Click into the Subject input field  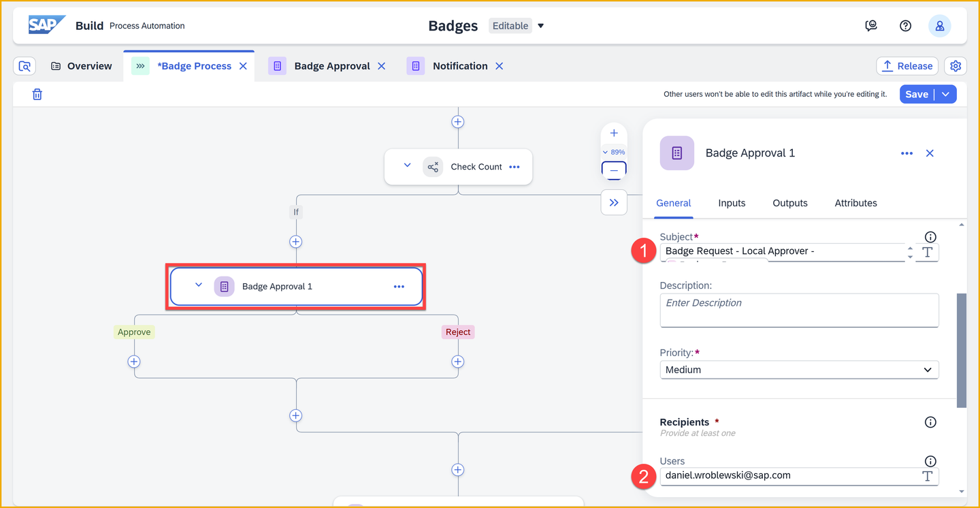(x=782, y=253)
